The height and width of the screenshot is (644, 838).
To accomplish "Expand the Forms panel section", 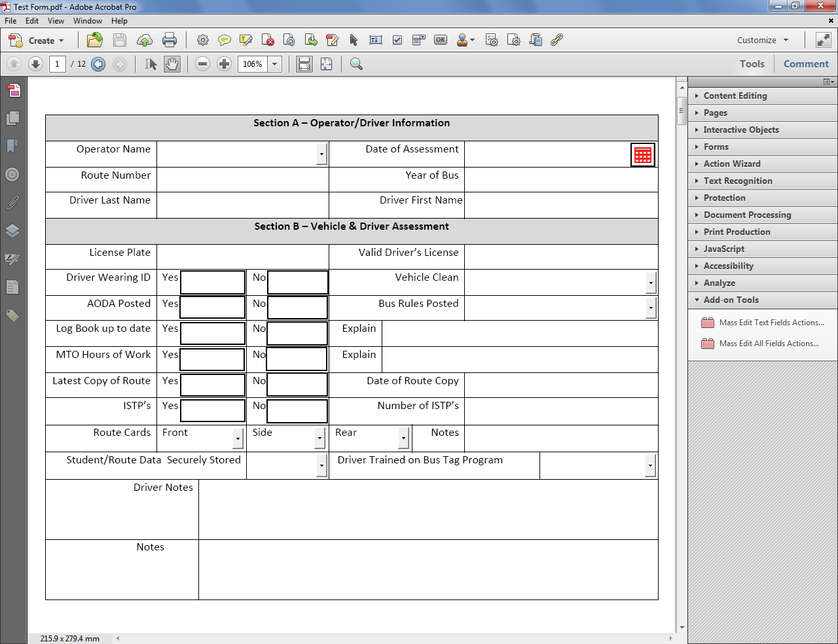I will (x=716, y=147).
